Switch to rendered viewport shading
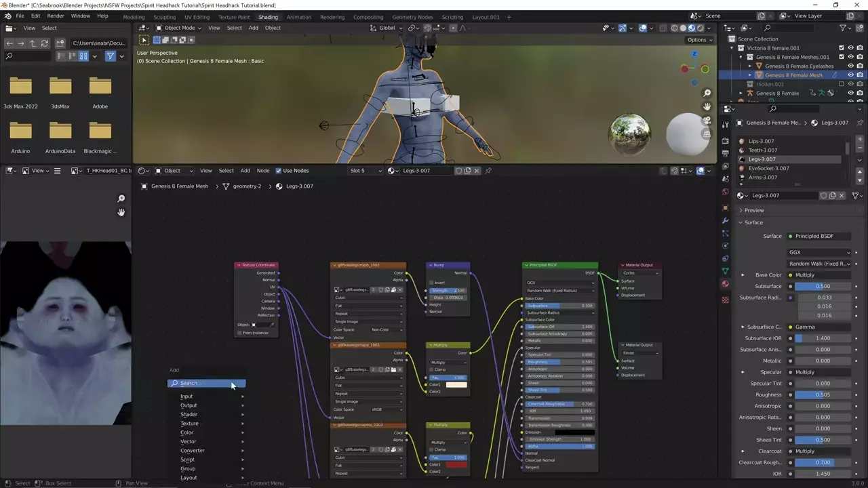This screenshot has width=868, height=488. pyautogui.click(x=701, y=28)
